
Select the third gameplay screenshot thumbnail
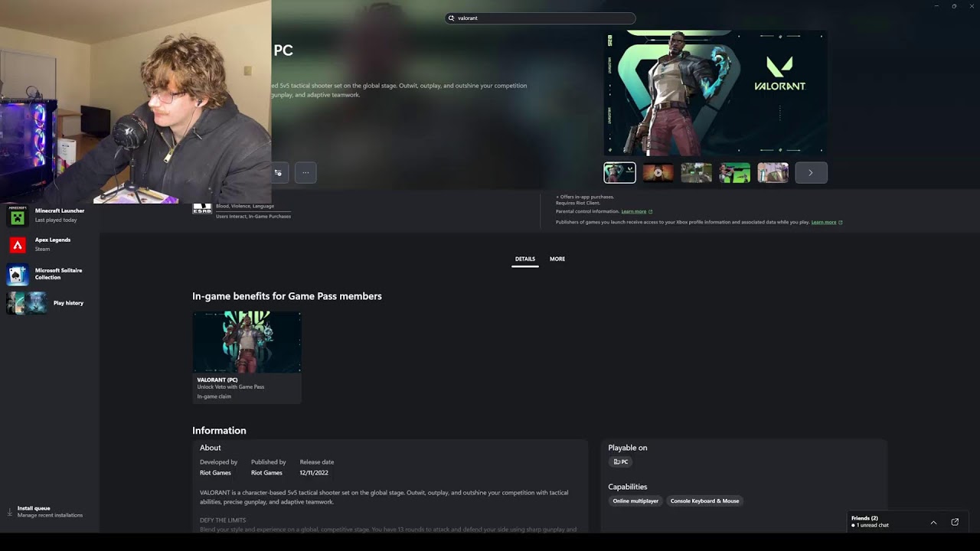pyautogui.click(x=696, y=173)
